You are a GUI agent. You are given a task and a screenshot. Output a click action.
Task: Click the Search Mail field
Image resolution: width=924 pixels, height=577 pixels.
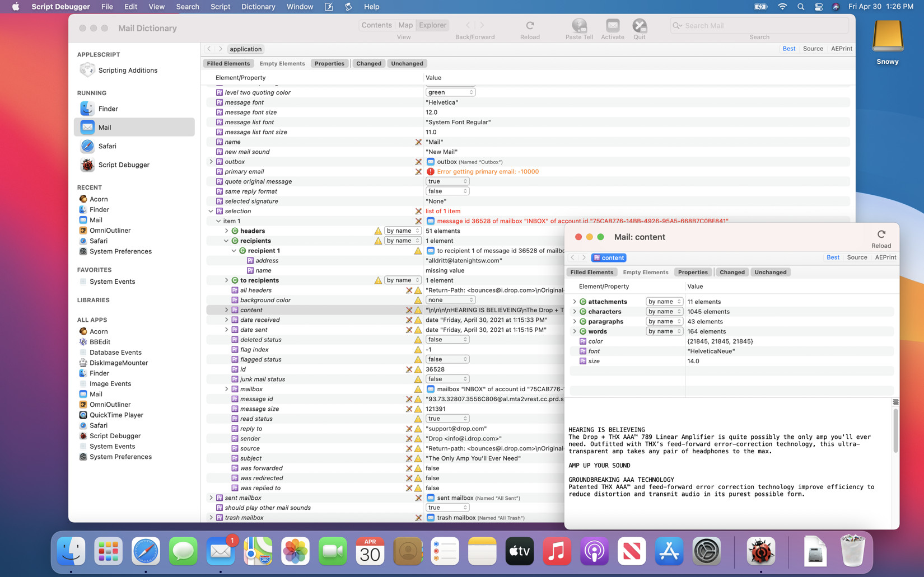[759, 25]
